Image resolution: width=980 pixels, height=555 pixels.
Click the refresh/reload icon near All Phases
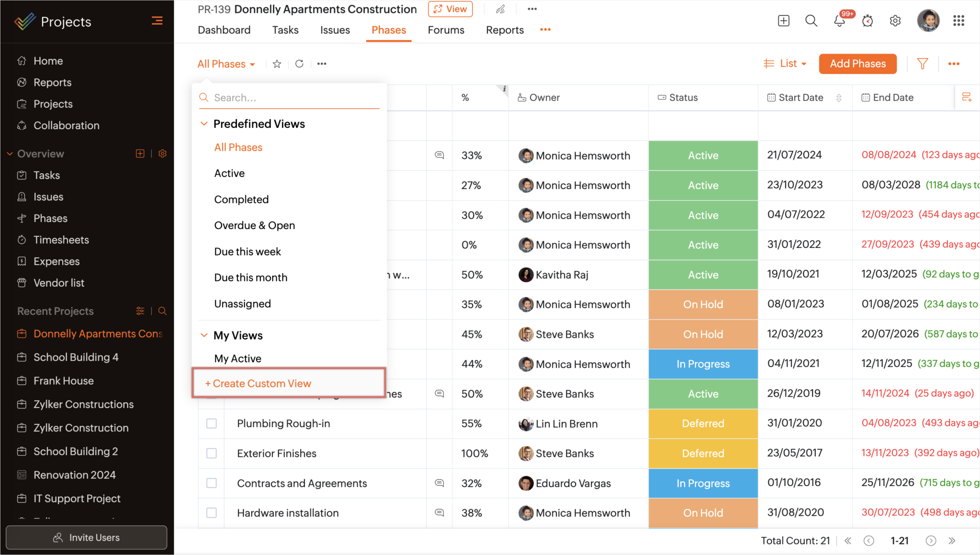coord(299,63)
